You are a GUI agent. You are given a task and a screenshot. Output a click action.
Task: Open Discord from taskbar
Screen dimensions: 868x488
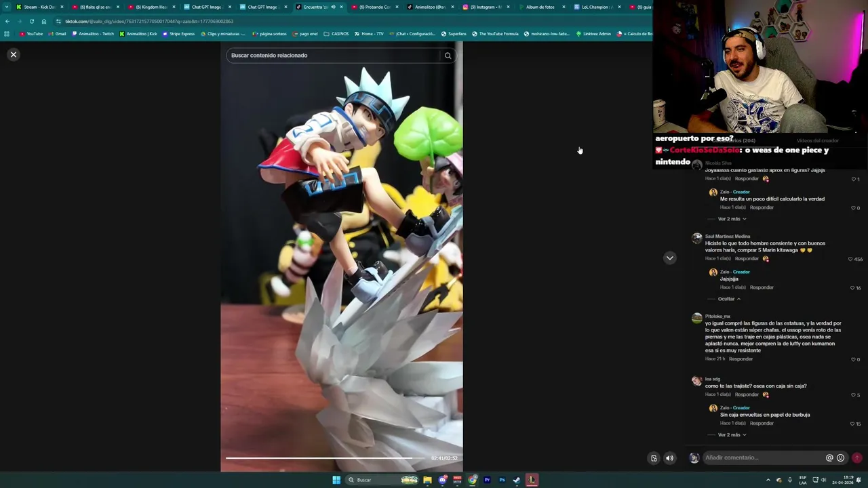point(443,480)
